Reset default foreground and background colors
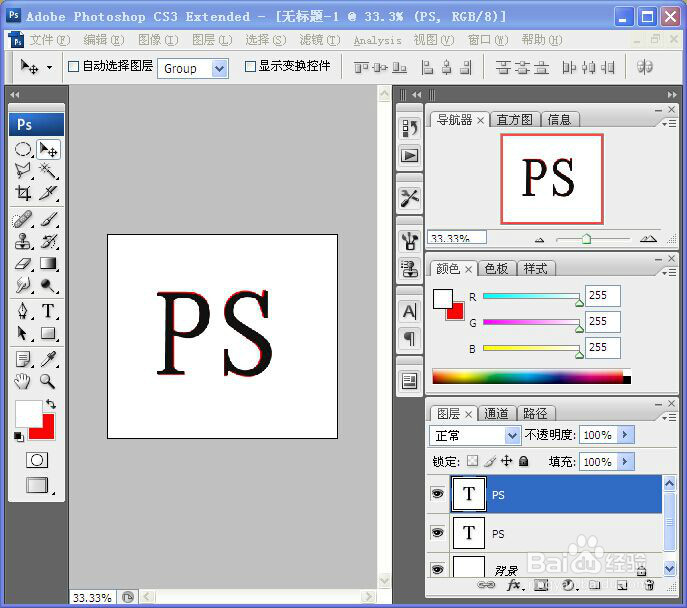 [18, 437]
